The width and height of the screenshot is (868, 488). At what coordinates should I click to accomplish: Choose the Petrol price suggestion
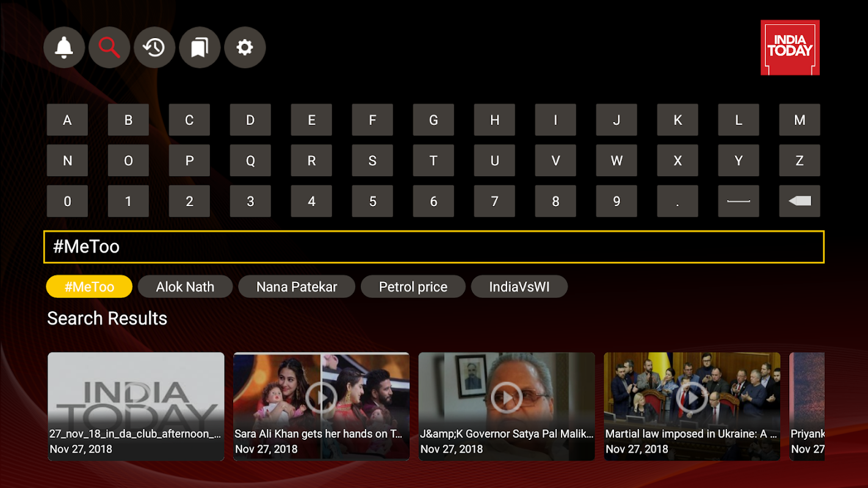413,287
